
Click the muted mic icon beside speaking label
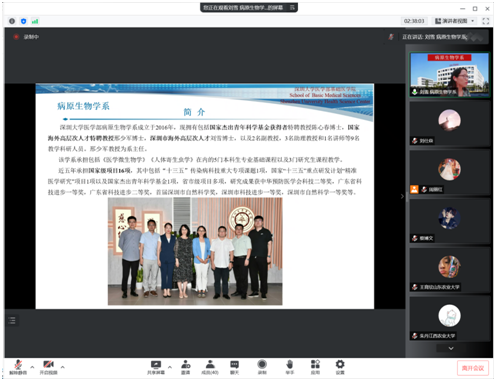tap(391, 37)
